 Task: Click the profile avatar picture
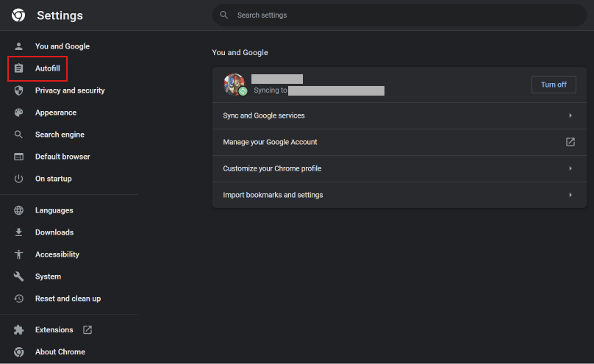click(234, 84)
